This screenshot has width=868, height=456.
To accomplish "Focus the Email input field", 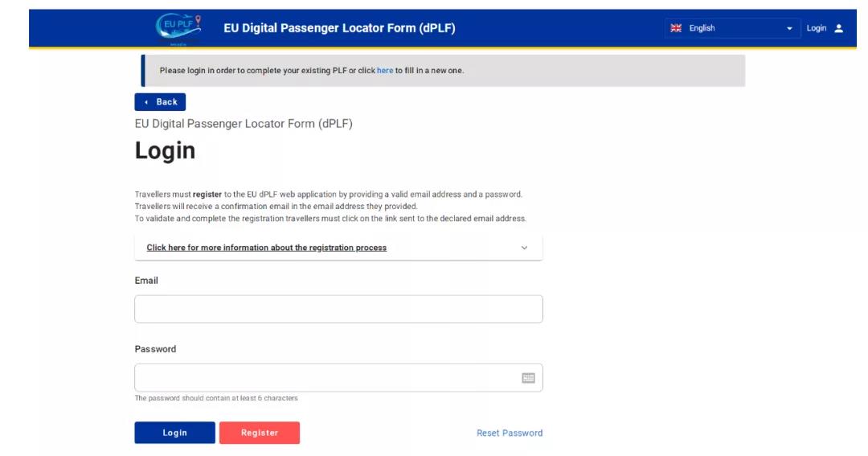I will (x=338, y=309).
